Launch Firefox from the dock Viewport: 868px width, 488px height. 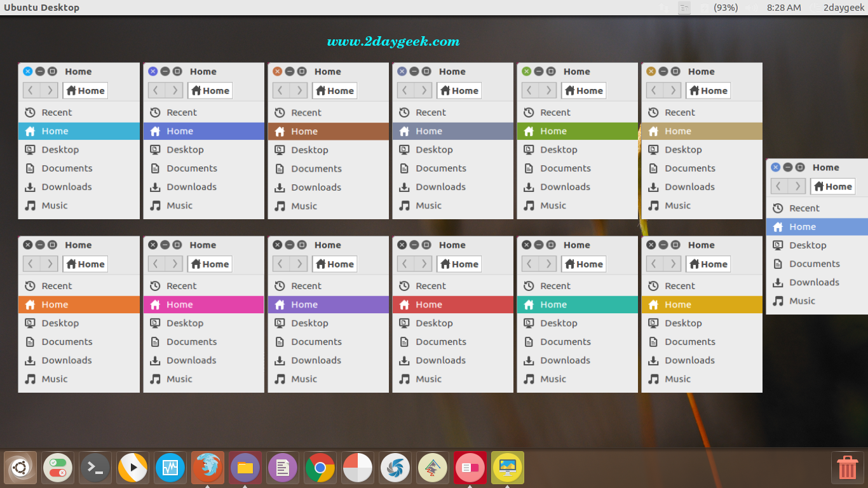tap(208, 468)
